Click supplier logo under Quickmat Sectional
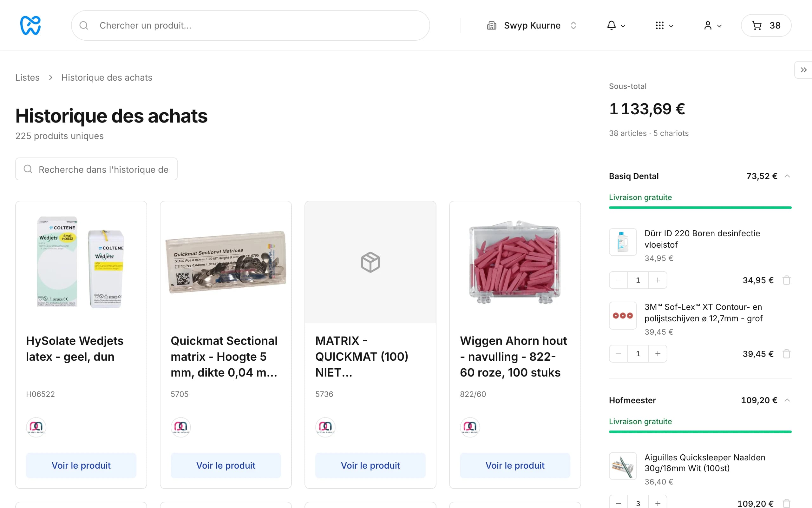 click(181, 427)
